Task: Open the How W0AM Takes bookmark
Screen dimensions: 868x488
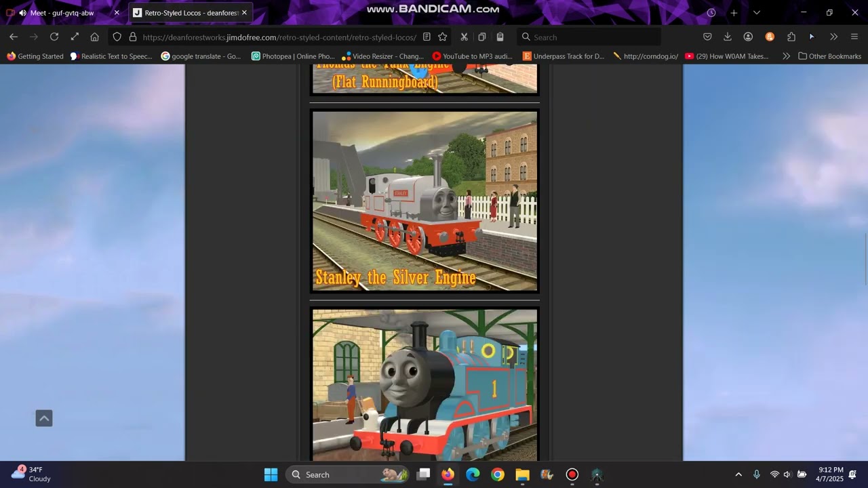Action: [x=727, y=56]
